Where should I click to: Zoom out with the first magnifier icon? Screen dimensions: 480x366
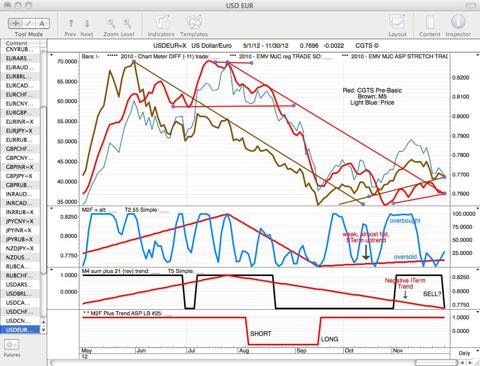[110, 23]
